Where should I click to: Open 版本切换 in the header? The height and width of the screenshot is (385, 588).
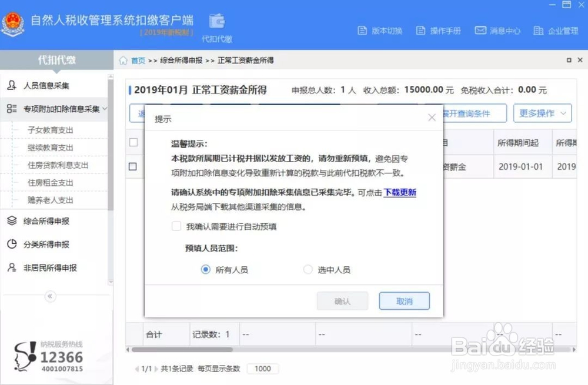click(380, 31)
